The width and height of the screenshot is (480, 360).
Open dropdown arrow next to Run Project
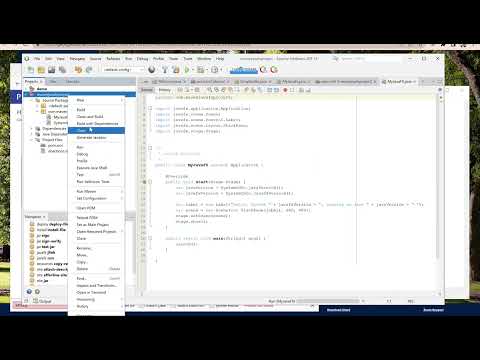pyautogui.click(x=192, y=70)
